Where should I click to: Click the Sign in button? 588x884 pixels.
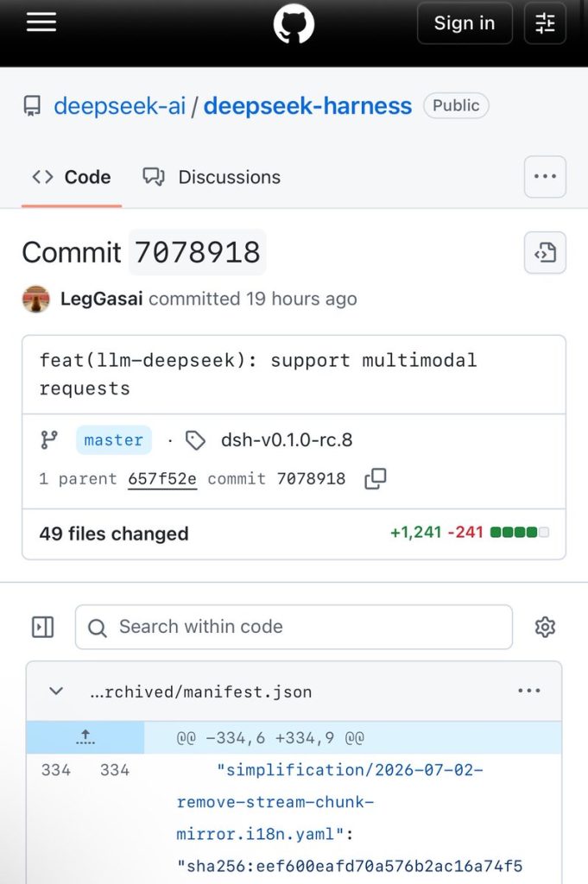(465, 23)
